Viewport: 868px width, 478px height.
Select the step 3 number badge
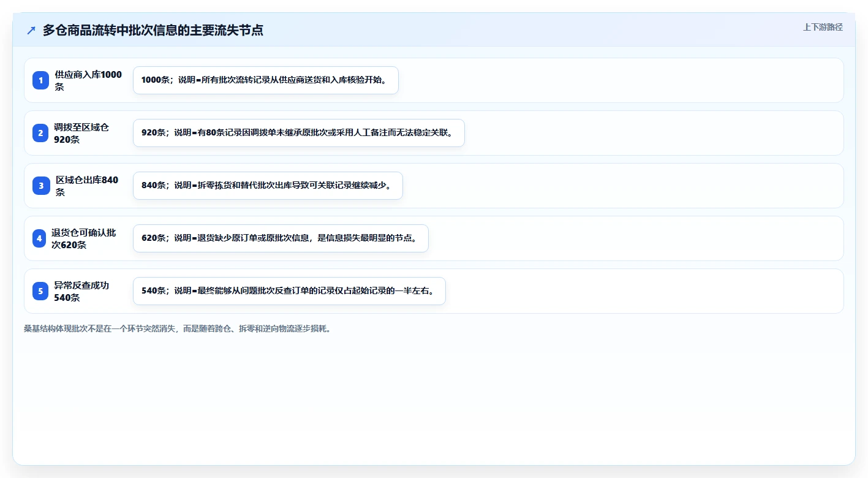pyautogui.click(x=41, y=186)
